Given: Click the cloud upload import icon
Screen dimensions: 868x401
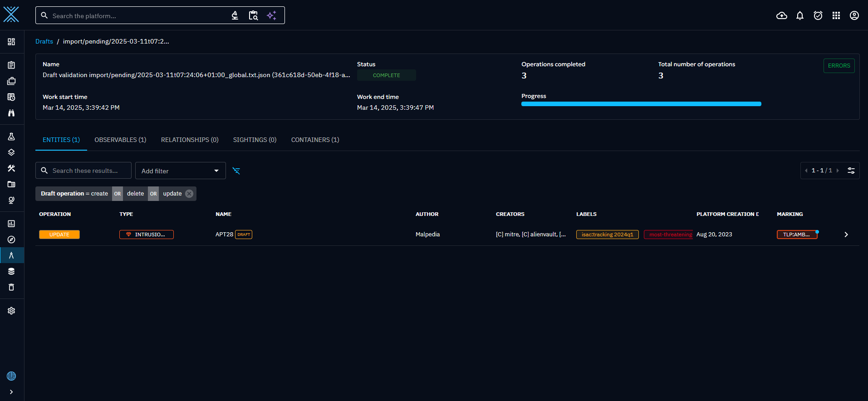Looking at the screenshot, I should point(781,16).
